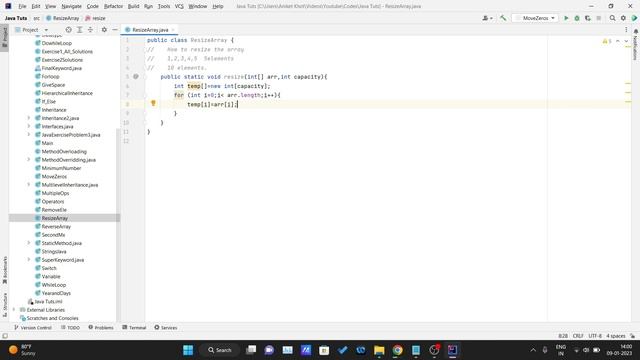
Task: Toggle Structure sidebar stripe button
Action: tap(4, 304)
